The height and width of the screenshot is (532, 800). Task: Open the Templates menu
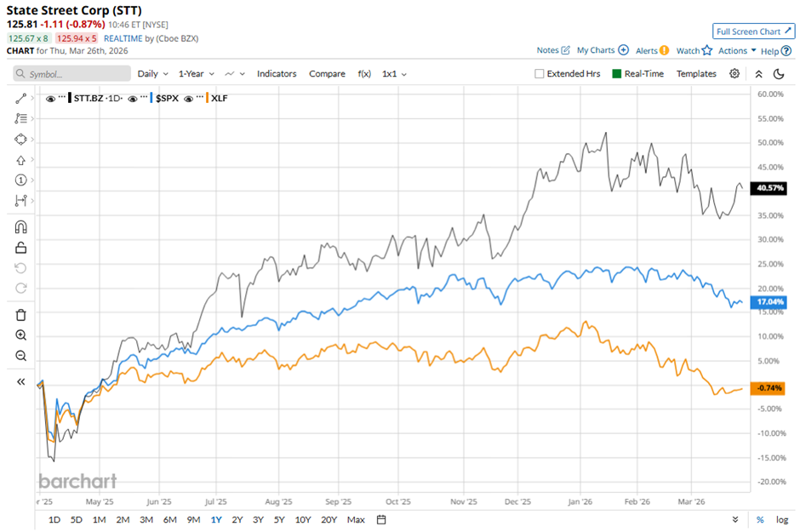[x=696, y=73]
